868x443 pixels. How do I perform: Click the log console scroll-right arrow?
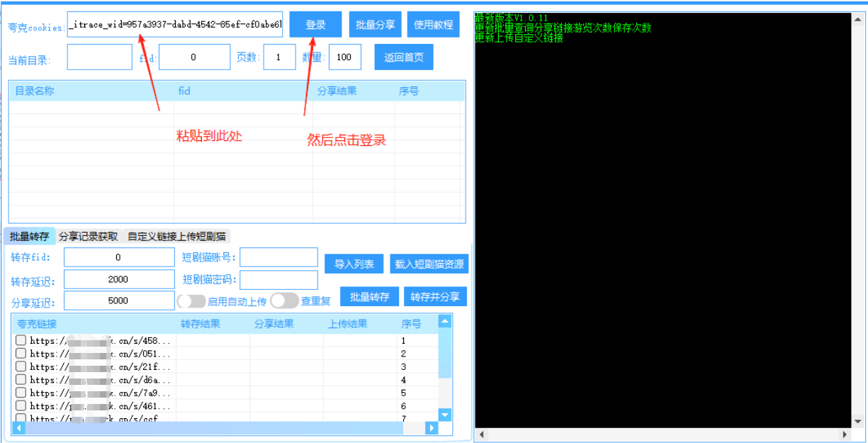(845, 434)
